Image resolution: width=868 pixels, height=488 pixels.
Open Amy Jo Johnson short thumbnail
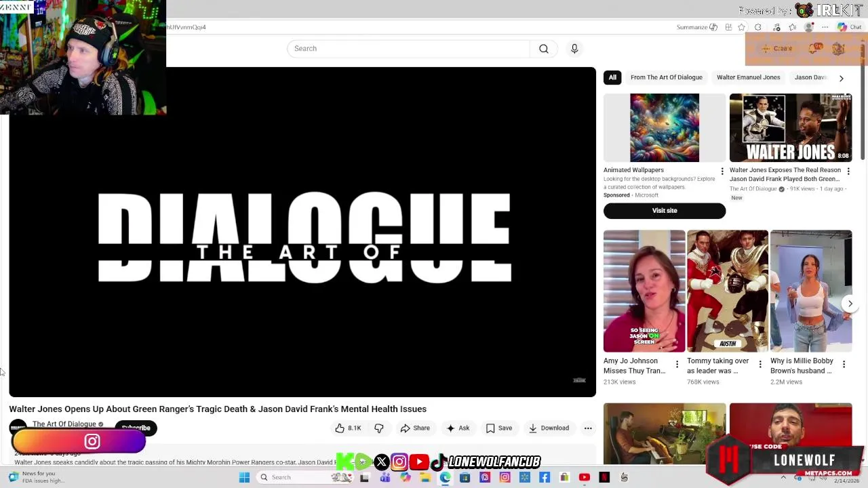pos(644,291)
